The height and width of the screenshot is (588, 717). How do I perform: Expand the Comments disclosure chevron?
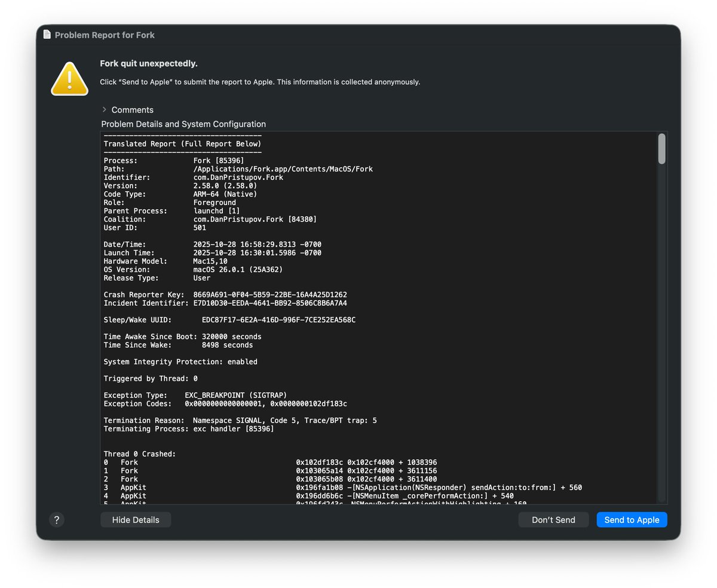click(x=104, y=109)
